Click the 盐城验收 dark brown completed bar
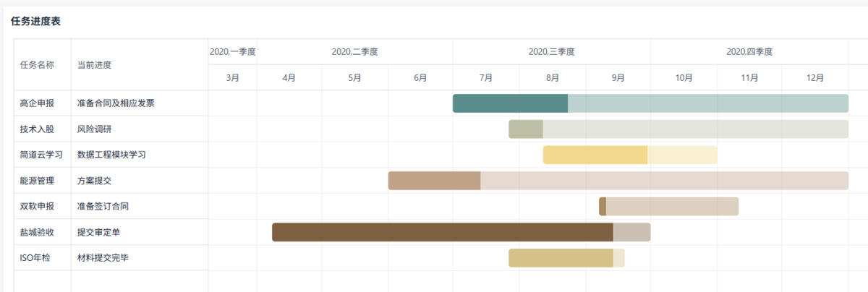 click(x=443, y=232)
